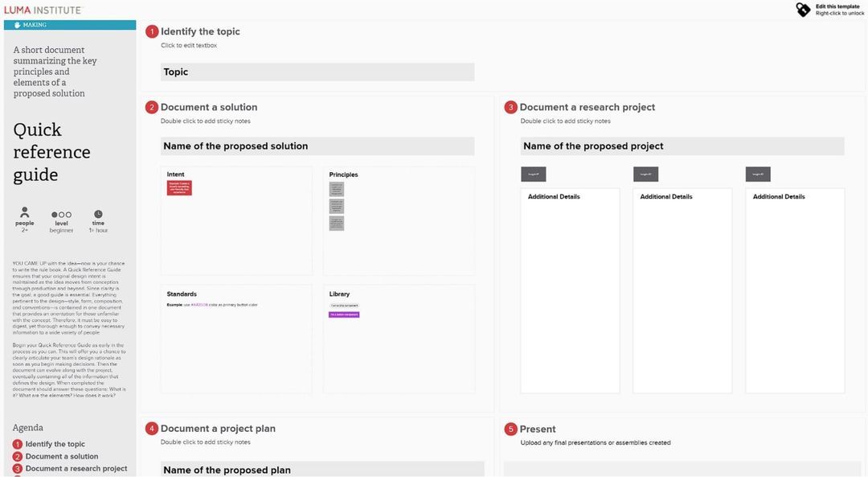Select the gray chip component in Library

[344, 305]
